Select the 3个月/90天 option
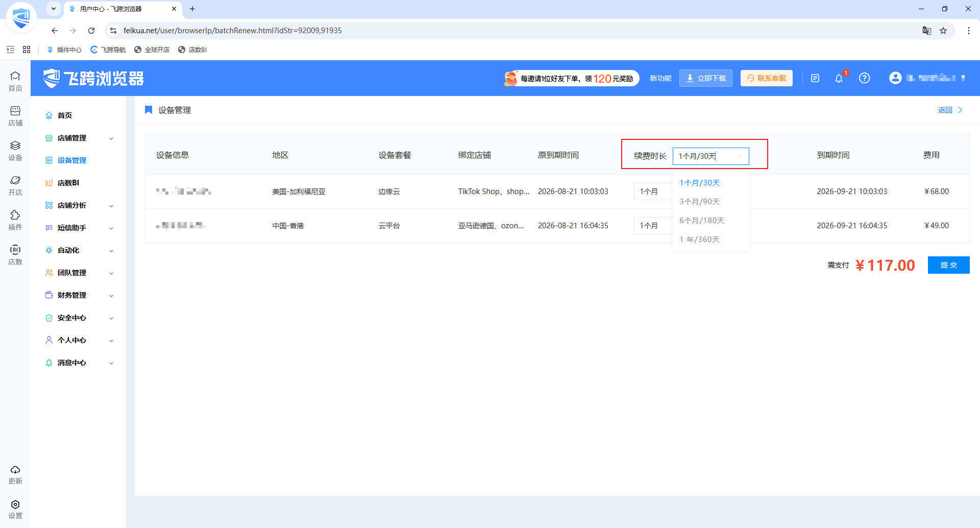This screenshot has width=980, height=528. tap(710, 202)
